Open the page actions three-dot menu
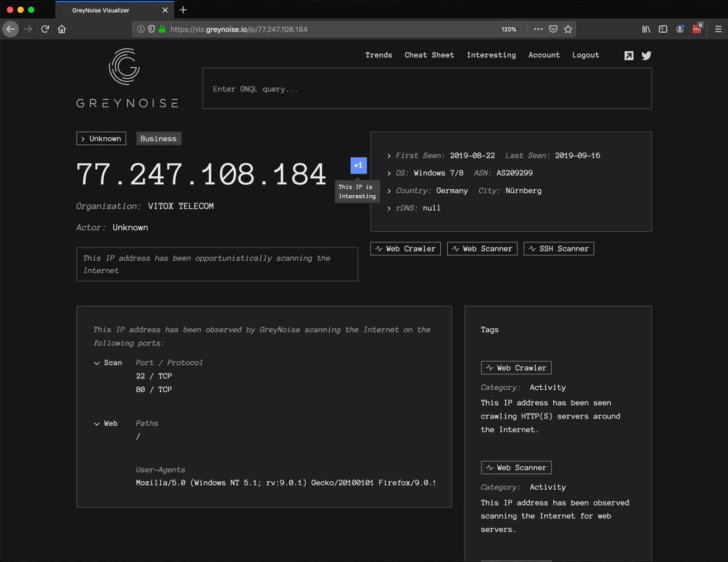The height and width of the screenshot is (562, 728). point(538,29)
